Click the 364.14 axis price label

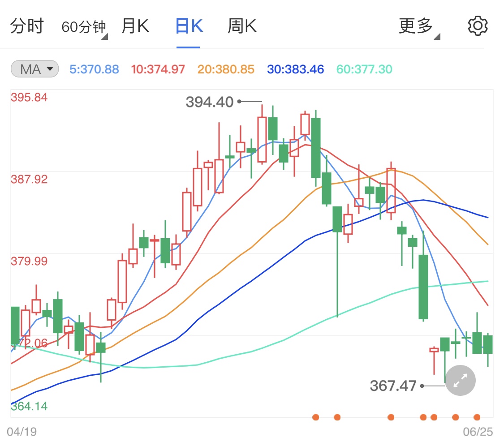[29, 407]
